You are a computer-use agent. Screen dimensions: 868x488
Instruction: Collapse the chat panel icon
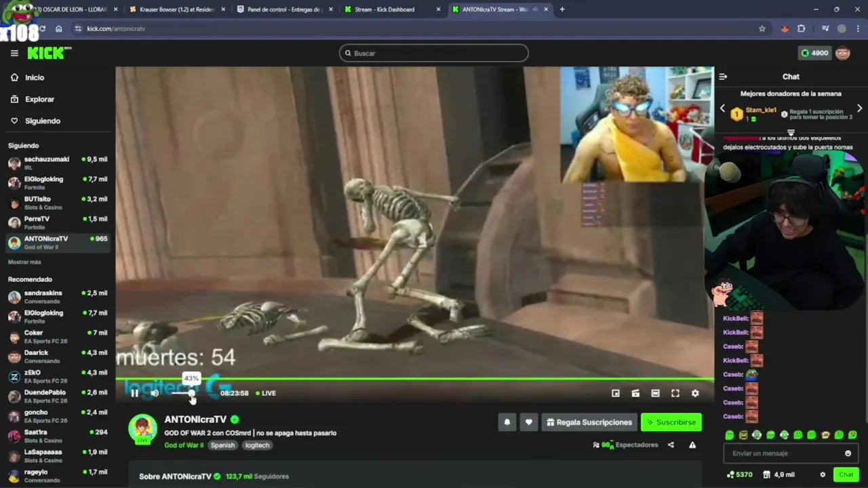[x=723, y=77]
